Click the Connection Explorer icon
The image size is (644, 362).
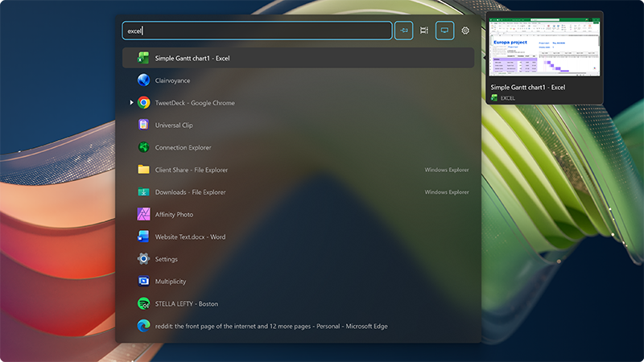tap(143, 147)
